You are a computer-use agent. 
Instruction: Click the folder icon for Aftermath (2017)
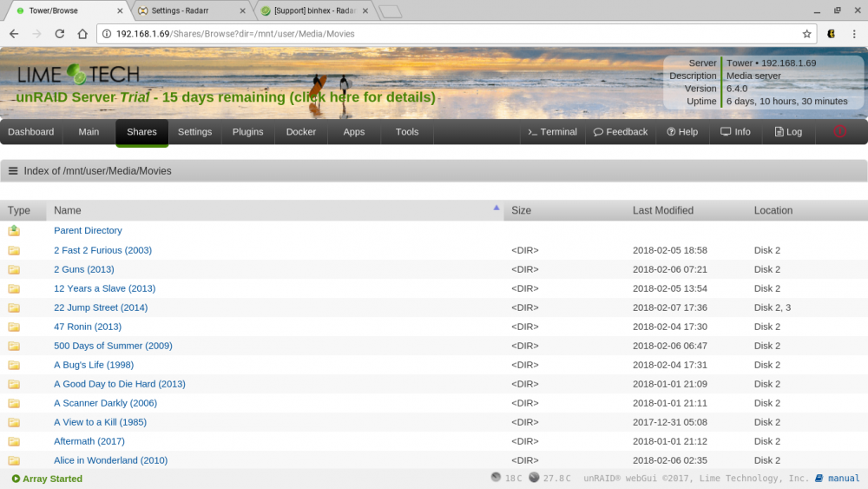point(14,441)
